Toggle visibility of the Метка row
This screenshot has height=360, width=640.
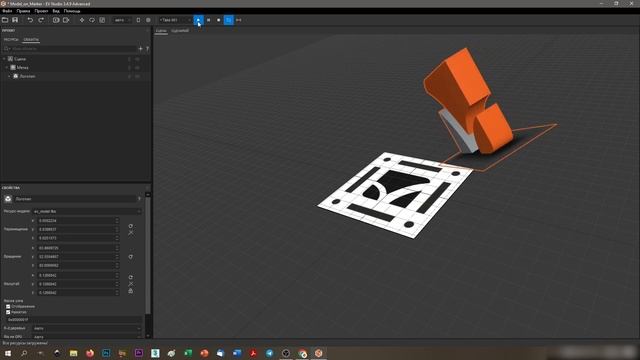[x=138, y=68]
